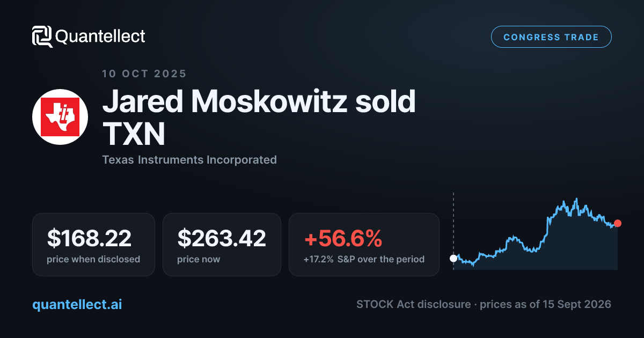The image size is (644, 338).
Task: Click the Jared Moskowitz sold TXN headline
Action: click(259, 117)
